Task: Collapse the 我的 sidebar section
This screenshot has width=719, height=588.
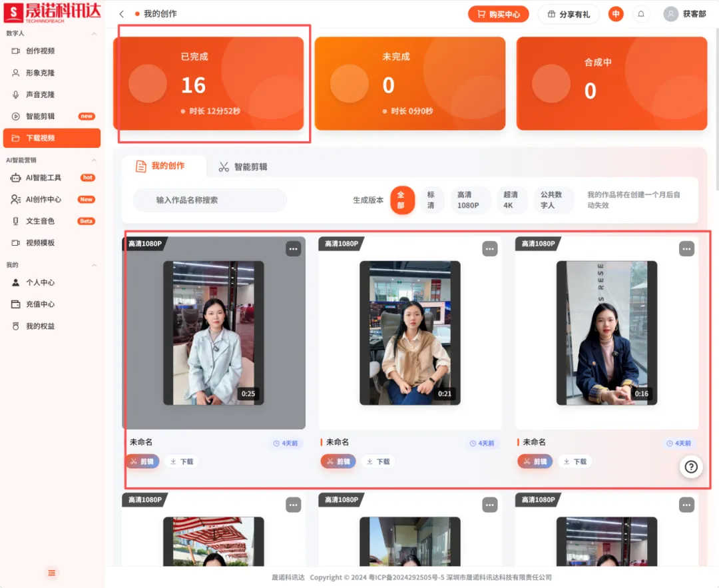Action: (x=94, y=265)
